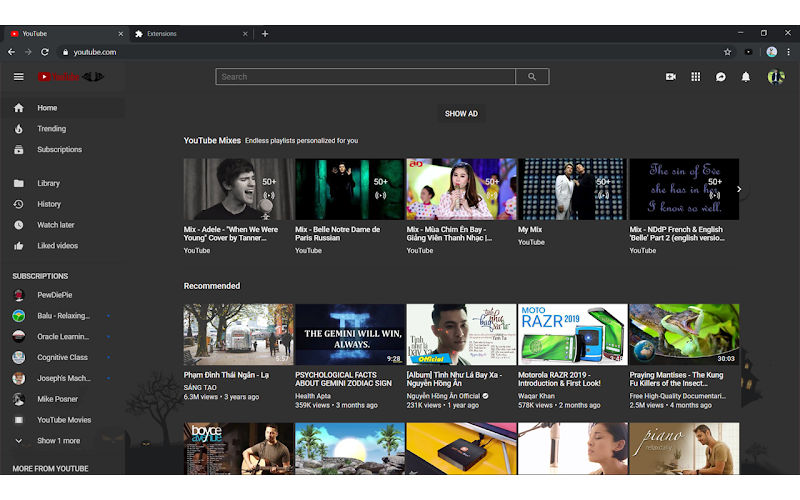Click the search magnifier button

pyautogui.click(x=532, y=77)
